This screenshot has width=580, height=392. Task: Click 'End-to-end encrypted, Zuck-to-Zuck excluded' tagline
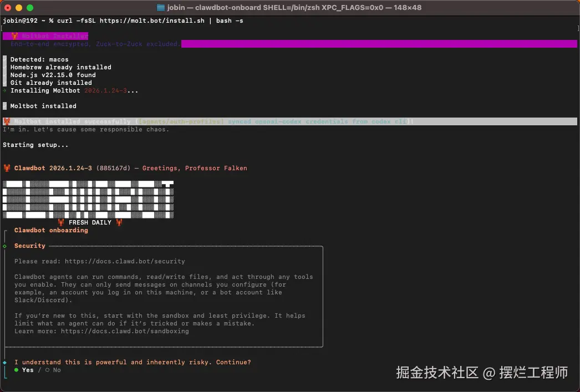click(95, 44)
